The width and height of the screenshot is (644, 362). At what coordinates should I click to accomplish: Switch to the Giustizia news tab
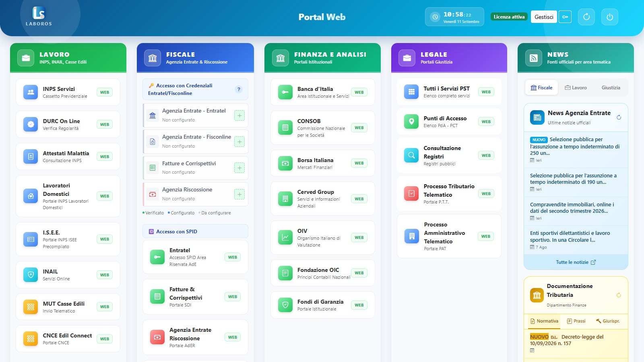pyautogui.click(x=611, y=88)
